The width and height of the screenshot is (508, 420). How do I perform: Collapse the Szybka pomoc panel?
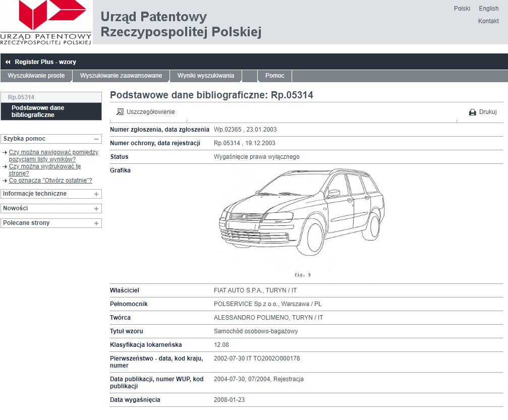(x=96, y=139)
